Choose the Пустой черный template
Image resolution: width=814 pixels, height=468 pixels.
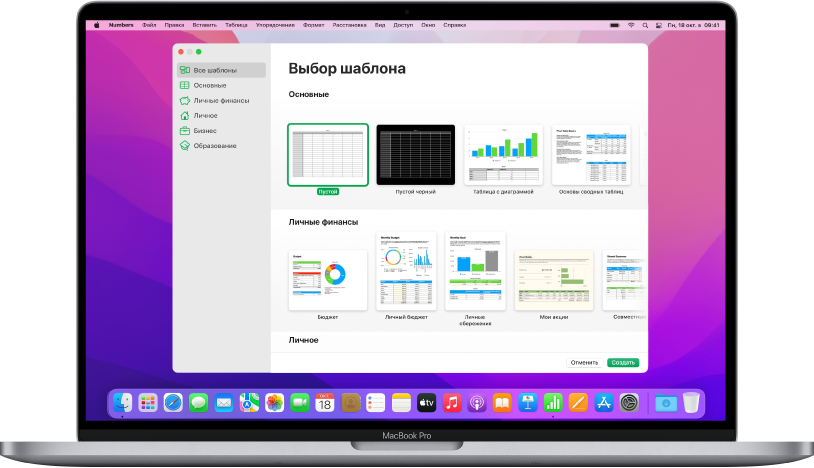coord(415,155)
